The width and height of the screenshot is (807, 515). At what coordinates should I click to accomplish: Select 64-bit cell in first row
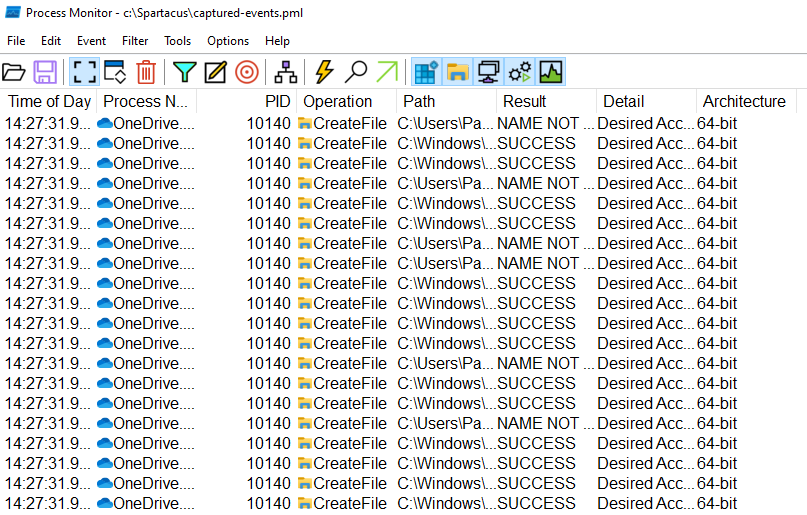point(717,123)
